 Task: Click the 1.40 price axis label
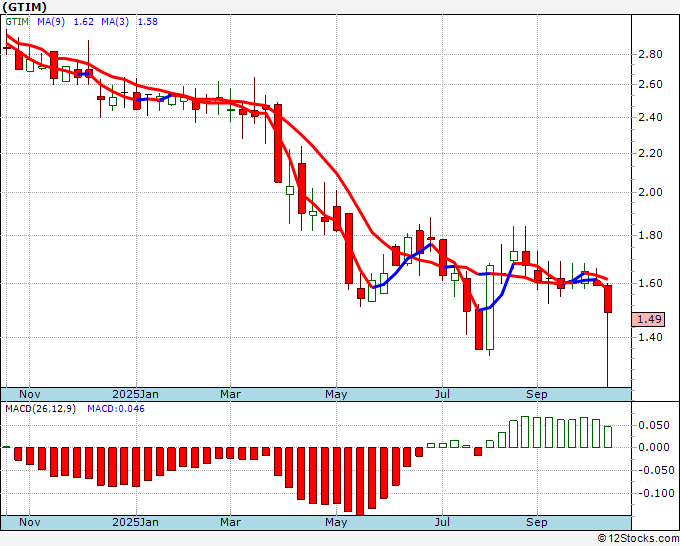coord(651,337)
